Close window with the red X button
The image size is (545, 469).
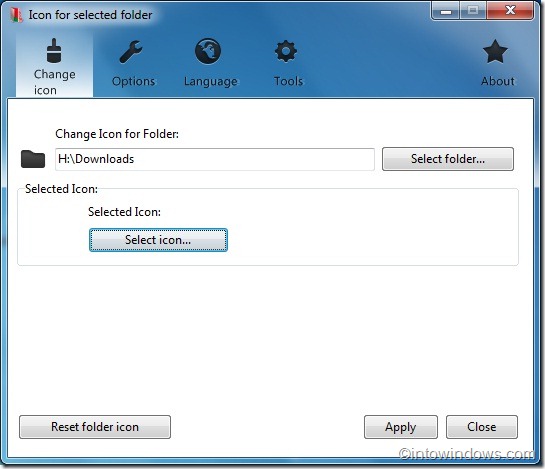(510, 11)
